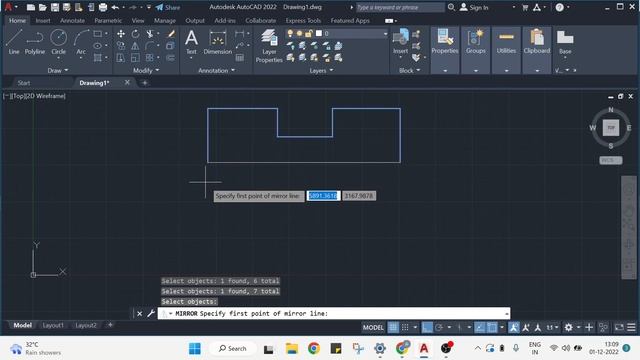Image resolution: width=640 pixels, height=360 pixels.
Task: Click the Copy tool icon
Action: [121, 46]
